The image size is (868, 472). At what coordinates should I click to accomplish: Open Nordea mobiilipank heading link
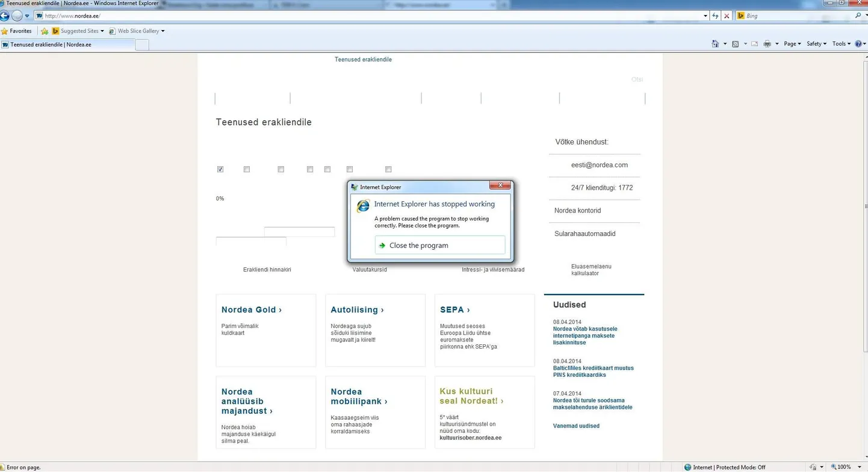359,396
